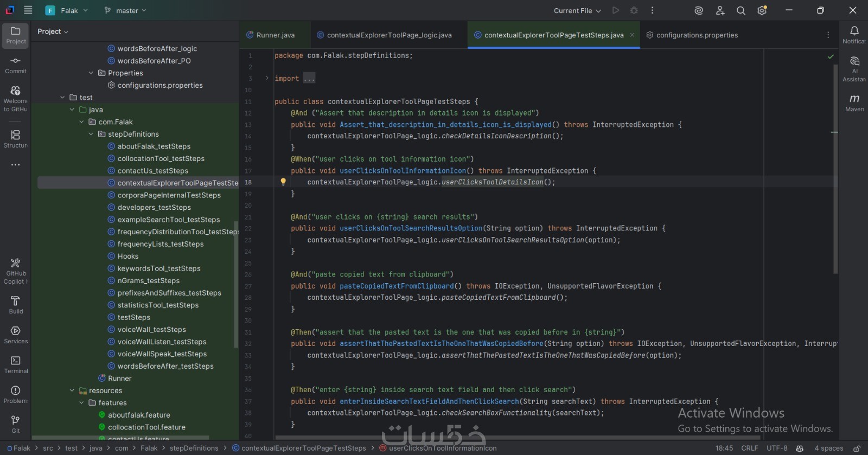Click the yellow lightbulb intention icon
This screenshot has width=868, height=455.
[x=283, y=182]
